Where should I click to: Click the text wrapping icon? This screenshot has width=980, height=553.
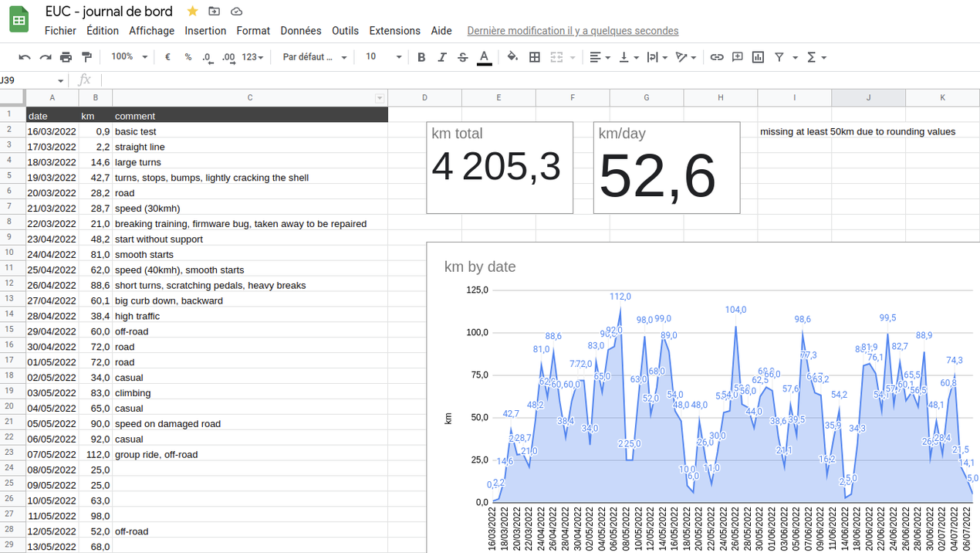(652, 57)
